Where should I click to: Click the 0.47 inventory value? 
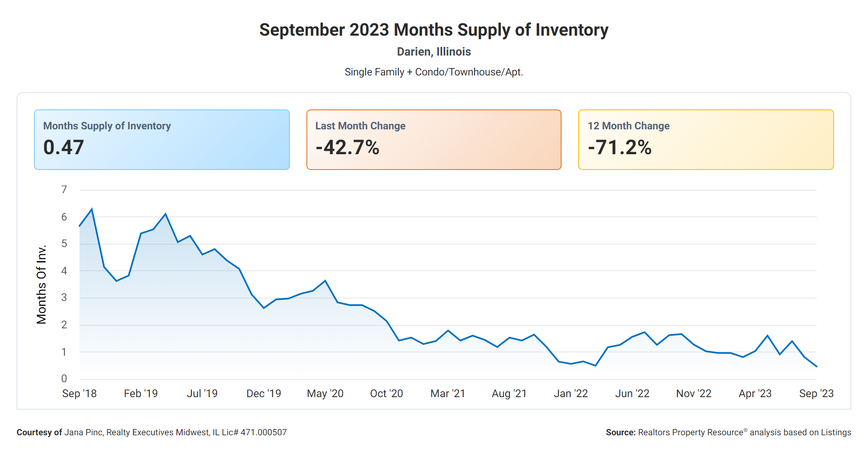coord(64,148)
